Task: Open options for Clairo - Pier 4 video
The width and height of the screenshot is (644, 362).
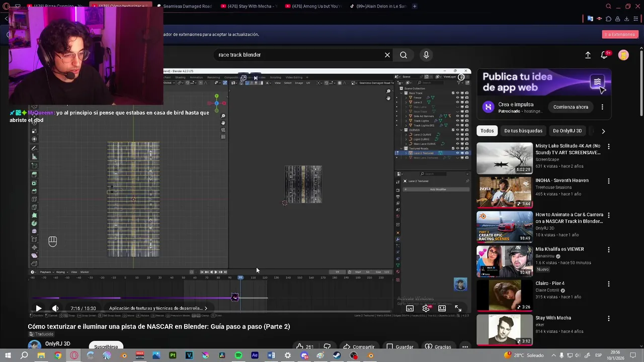Action: click(609, 284)
